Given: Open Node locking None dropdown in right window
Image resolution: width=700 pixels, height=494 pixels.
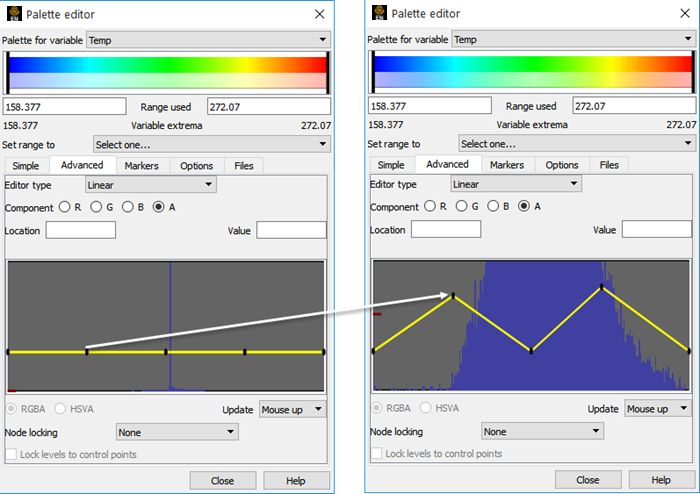Looking at the screenshot, I should 542,431.
